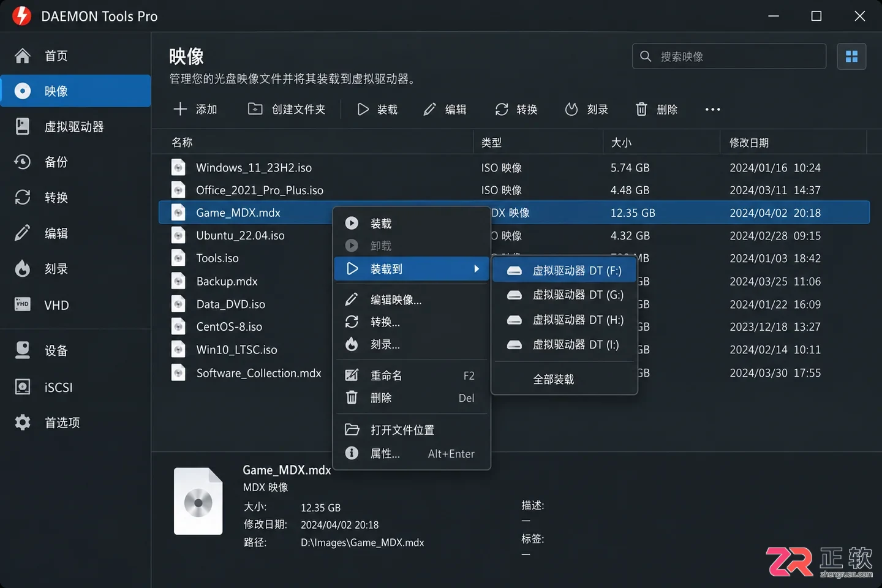Click the file icon beside Tools.iso
This screenshot has width=882, height=588.
coord(178,258)
